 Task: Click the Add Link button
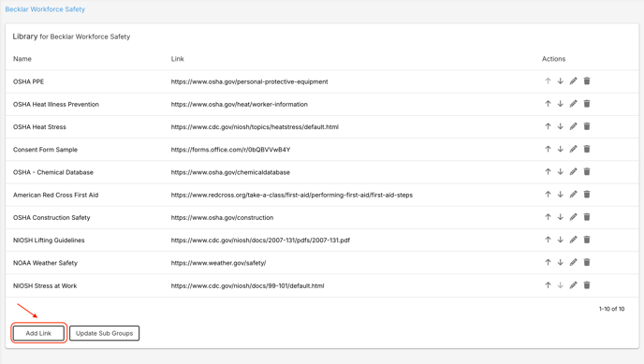(38, 333)
